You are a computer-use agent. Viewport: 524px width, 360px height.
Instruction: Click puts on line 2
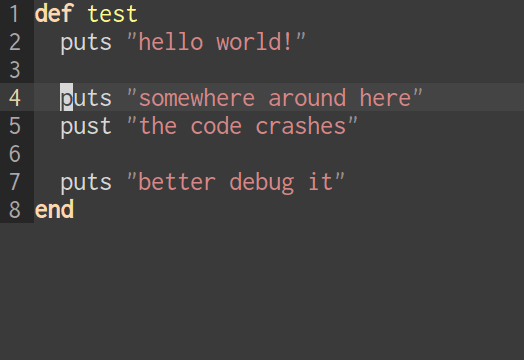(x=86, y=43)
